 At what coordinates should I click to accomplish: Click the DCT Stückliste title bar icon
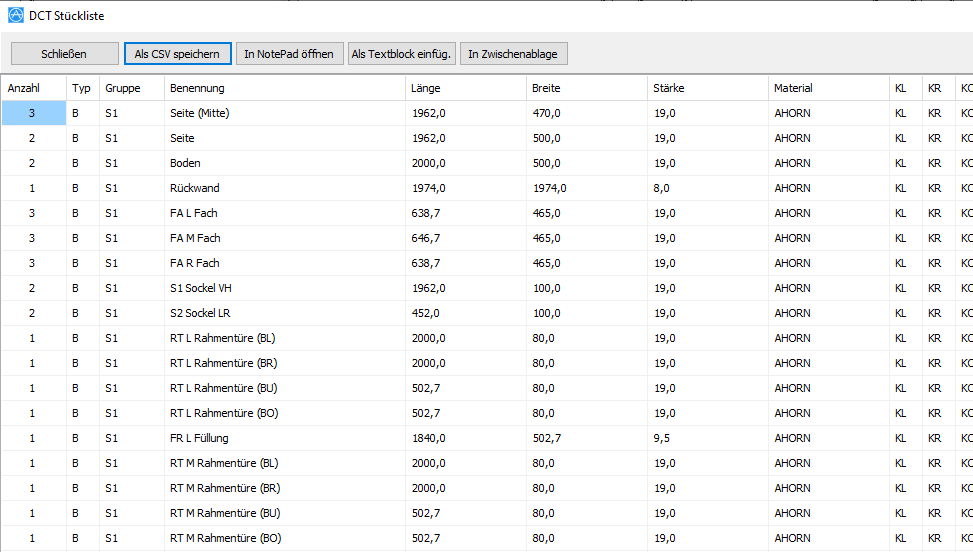[x=15, y=16]
